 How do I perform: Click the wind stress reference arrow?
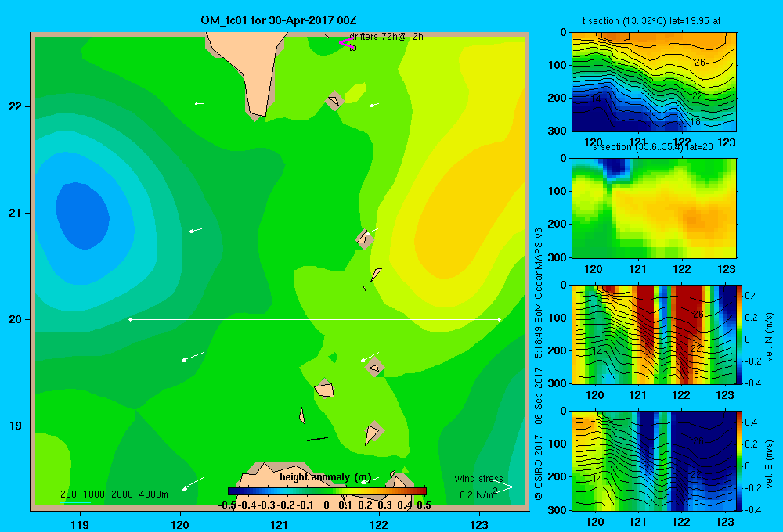481,487
